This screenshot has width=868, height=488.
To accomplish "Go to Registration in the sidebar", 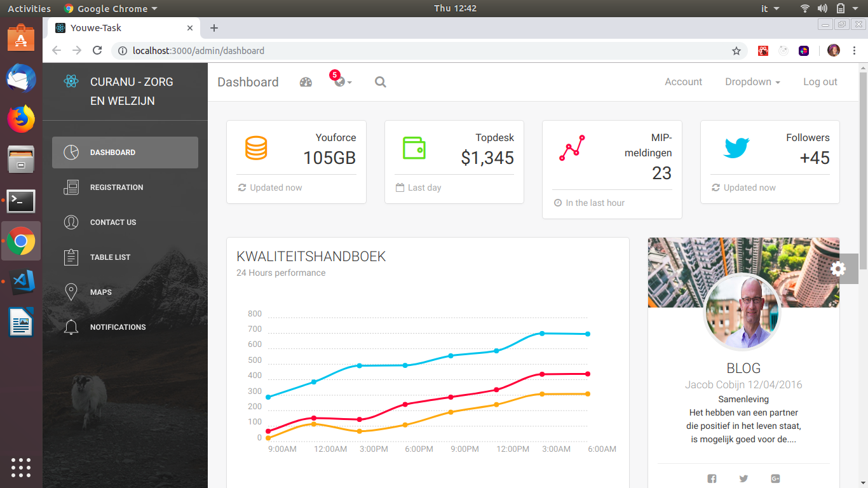I will click(x=116, y=187).
